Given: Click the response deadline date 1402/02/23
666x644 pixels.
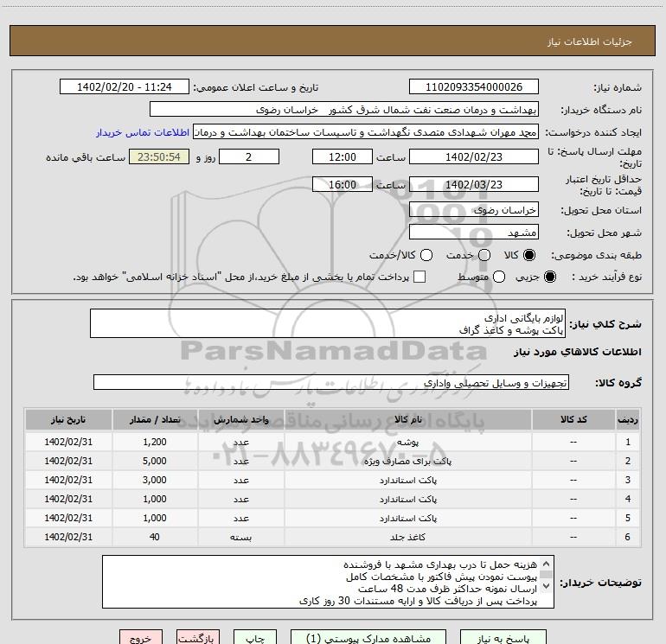Looking at the screenshot, I should click(x=474, y=156).
